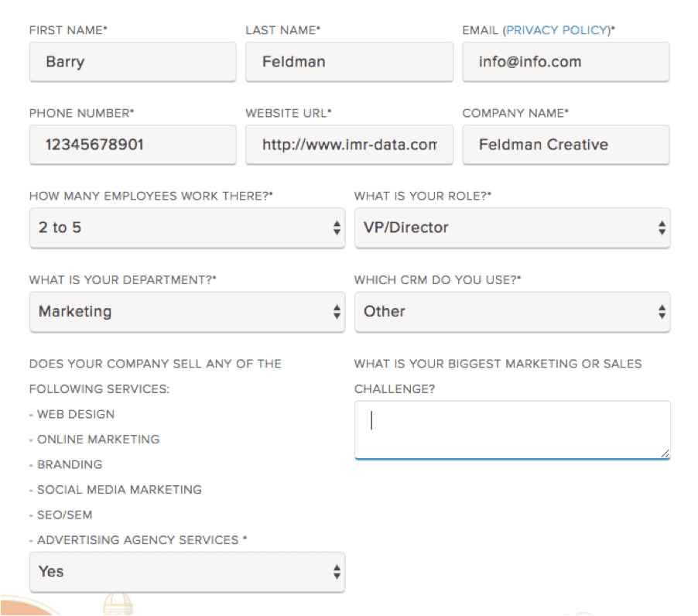Click the Email label text
698x616 pixels.
(480, 30)
